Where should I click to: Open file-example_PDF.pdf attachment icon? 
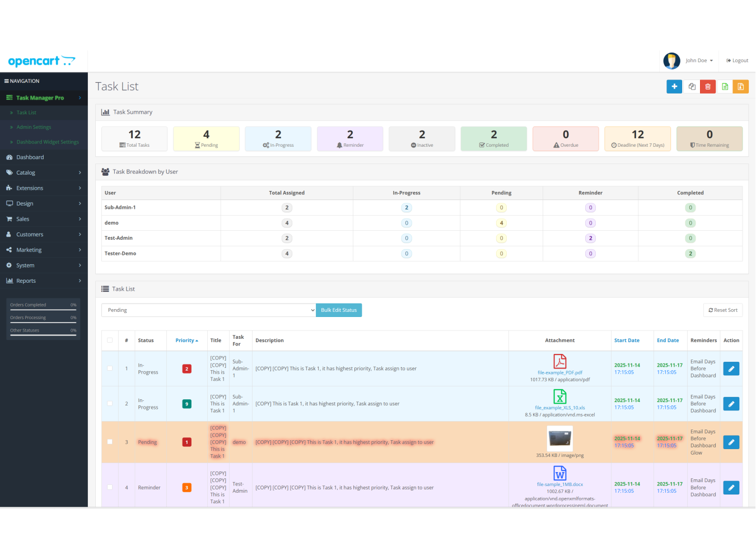pyautogui.click(x=559, y=361)
